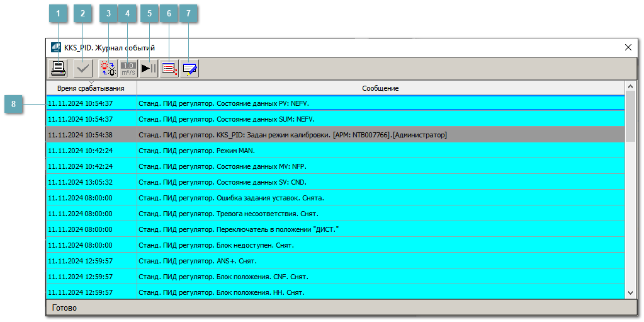Select the gray calibration mode event row

335,135
